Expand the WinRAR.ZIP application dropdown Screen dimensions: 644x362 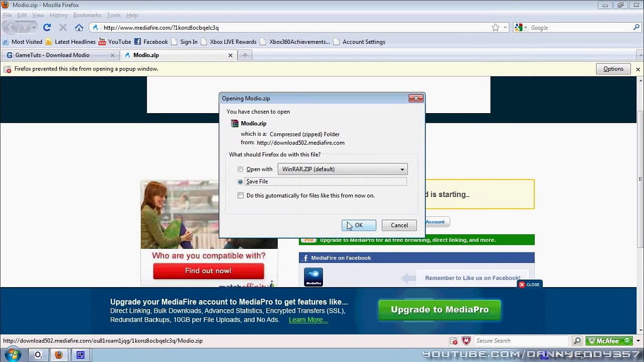point(343,169)
